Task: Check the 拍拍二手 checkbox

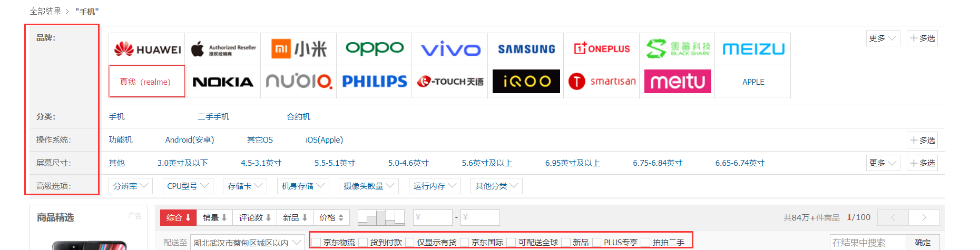Action: point(645,242)
